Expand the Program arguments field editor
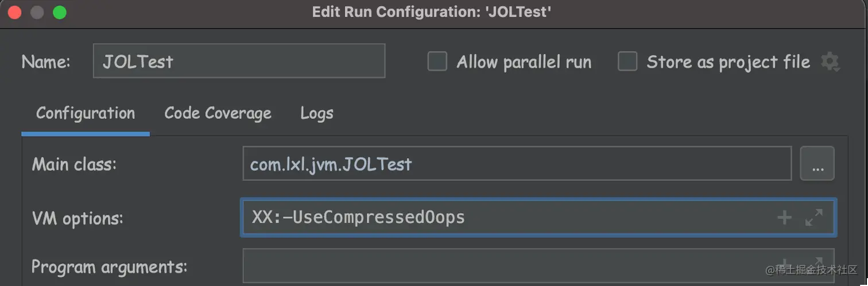This screenshot has height=286, width=868. click(814, 261)
